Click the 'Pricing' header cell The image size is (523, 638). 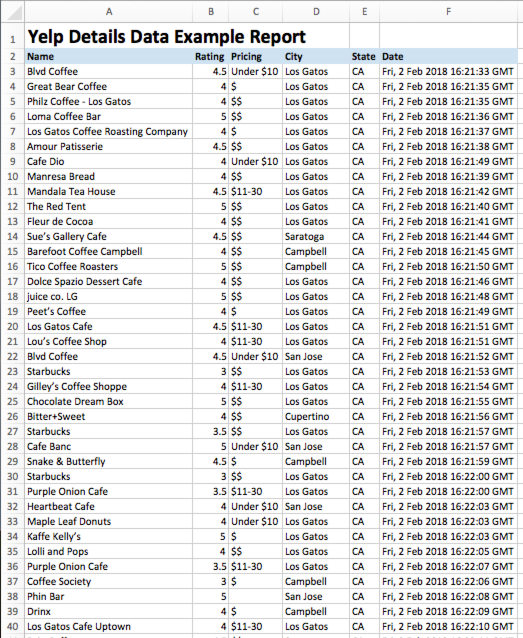coord(256,56)
